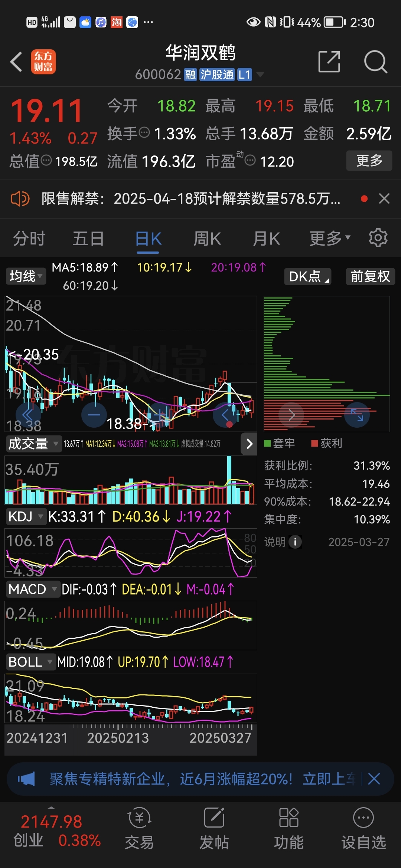Switch to the 周K tab
The width and height of the screenshot is (401, 868).
click(207, 239)
